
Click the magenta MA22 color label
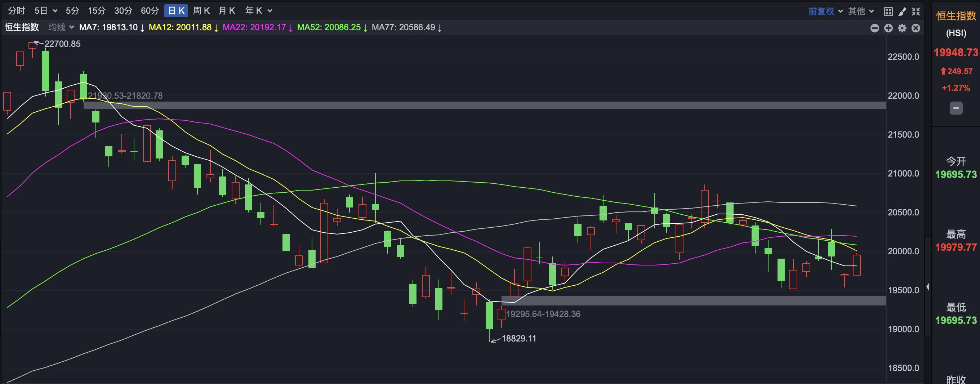254,27
